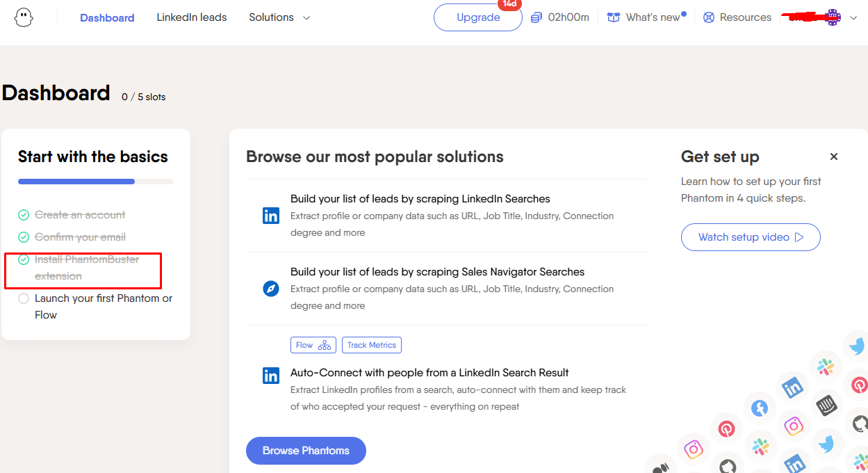Click the LinkedIn icon beside Auto-Connect
This screenshot has width=868, height=473.
(x=271, y=376)
